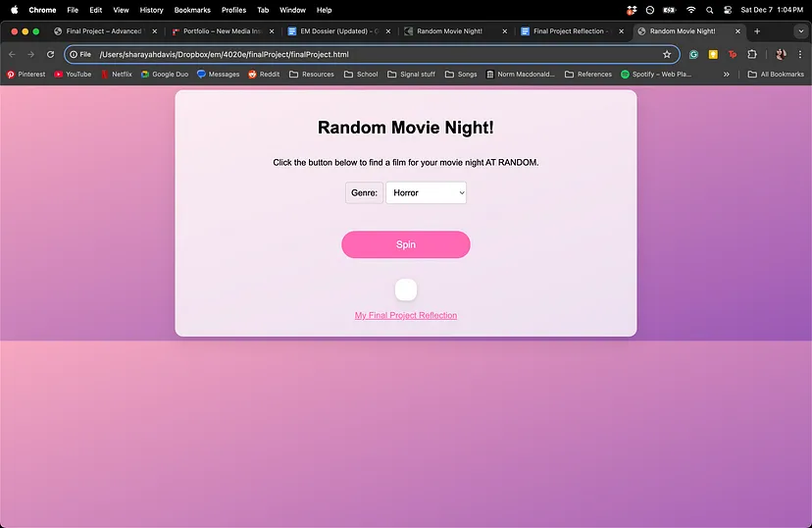Click the white result box below Spin
The height and width of the screenshot is (528, 812).
406,290
